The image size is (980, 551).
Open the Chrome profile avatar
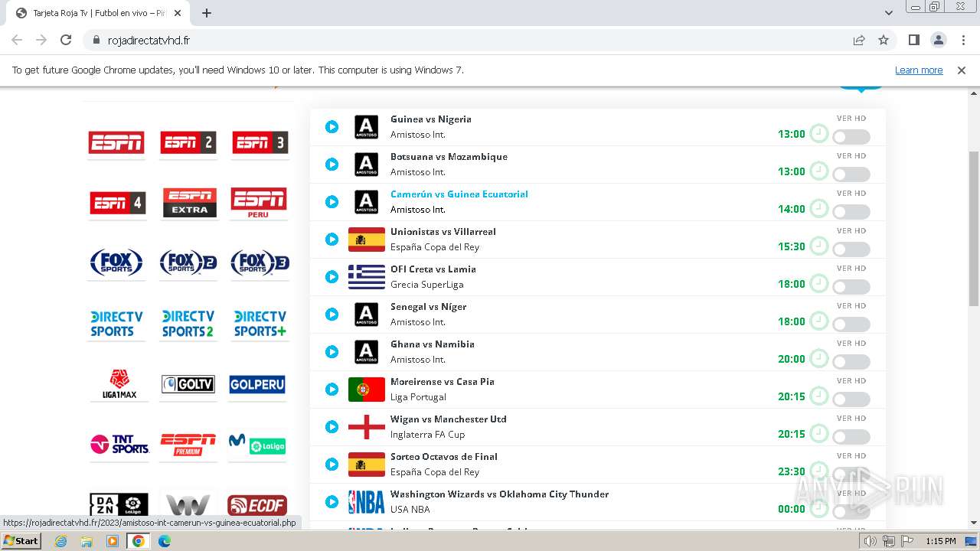(938, 40)
